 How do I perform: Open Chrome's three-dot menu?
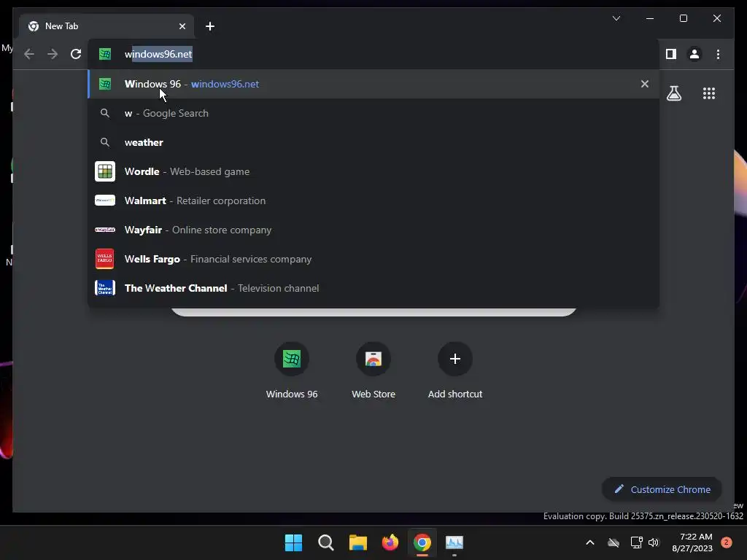[x=718, y=54]
